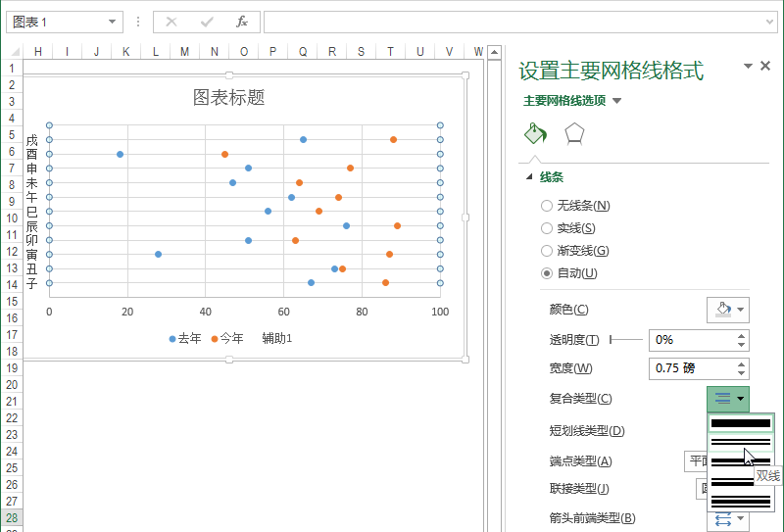Click the vertical scrollbar up arrow
Image resolution: width=784 pixels, height=532 pixels.
click(x=495, y=52)
